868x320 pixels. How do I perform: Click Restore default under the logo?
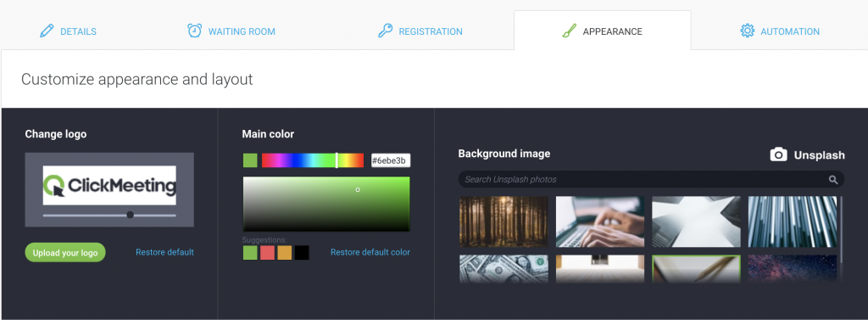click(165, 252)
